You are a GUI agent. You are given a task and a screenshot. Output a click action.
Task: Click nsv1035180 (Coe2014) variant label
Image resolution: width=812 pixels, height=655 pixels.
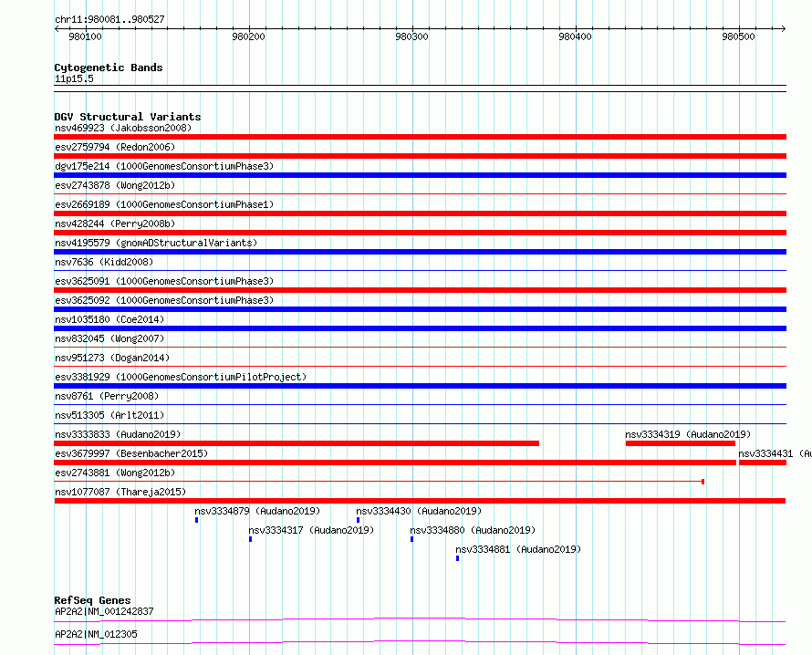[x=109, y=319]
